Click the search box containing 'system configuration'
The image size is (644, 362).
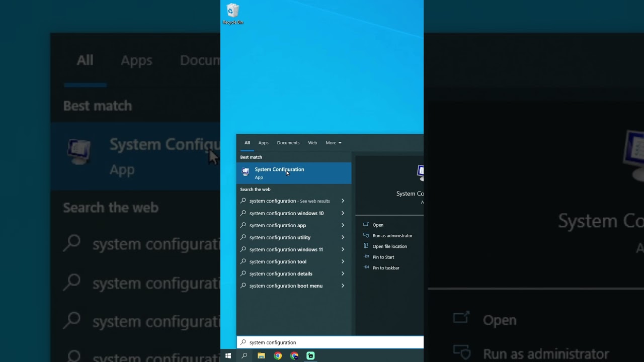pos(330,342)
